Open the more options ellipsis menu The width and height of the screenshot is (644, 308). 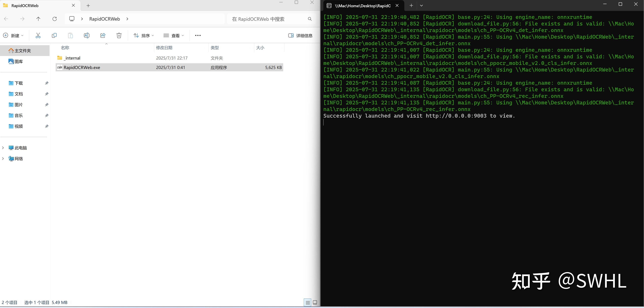(x=198, y=36)
